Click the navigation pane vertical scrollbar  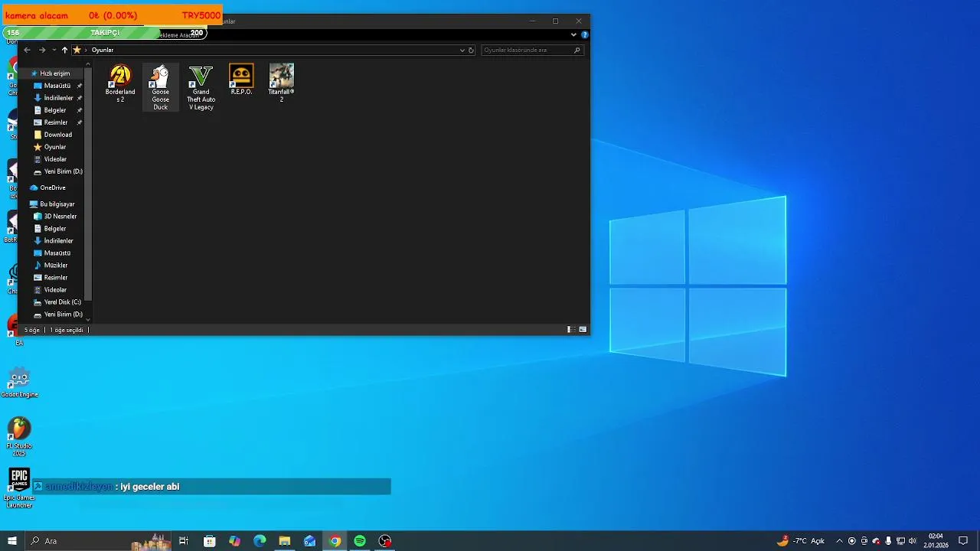[88, 184]
